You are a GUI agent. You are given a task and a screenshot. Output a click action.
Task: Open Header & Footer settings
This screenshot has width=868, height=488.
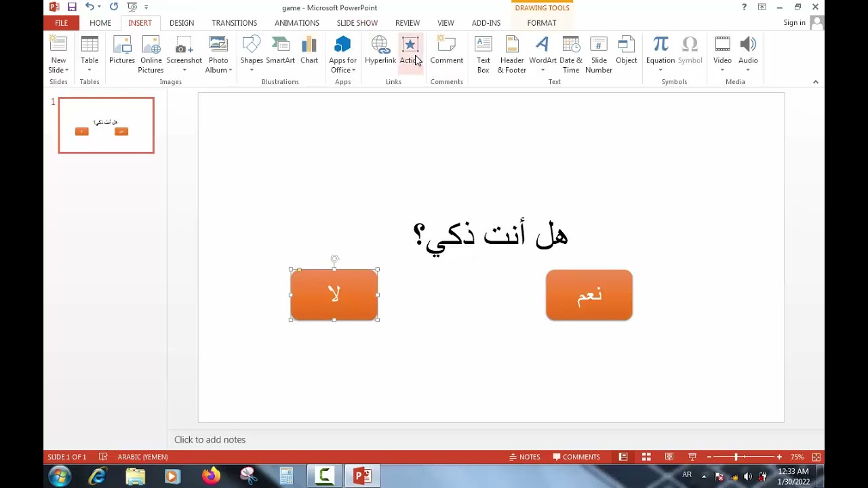click(x=512, y=55)
